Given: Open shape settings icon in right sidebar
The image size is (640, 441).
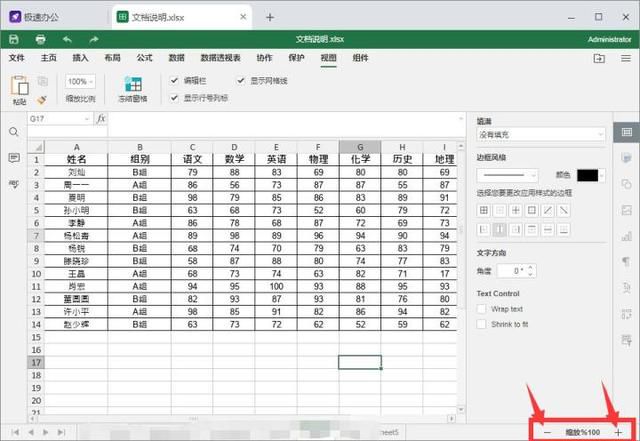Looking at the screenshot, I should tap(626, 183).
